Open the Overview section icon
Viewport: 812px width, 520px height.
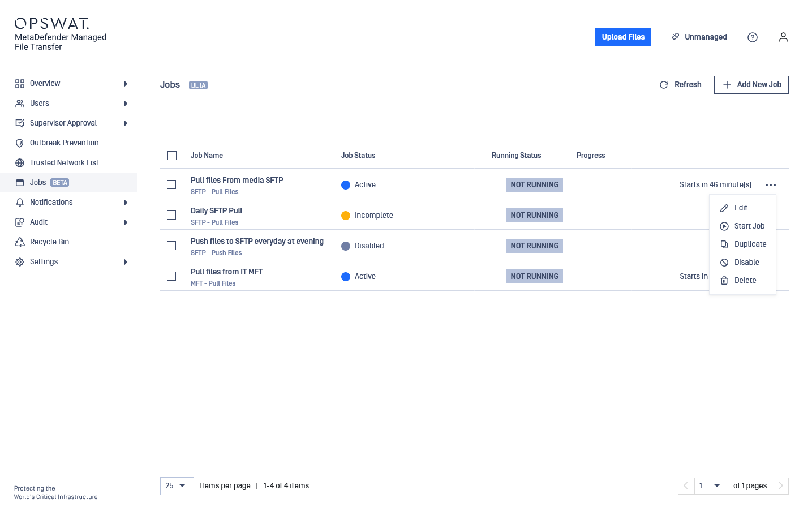[20, 84]
